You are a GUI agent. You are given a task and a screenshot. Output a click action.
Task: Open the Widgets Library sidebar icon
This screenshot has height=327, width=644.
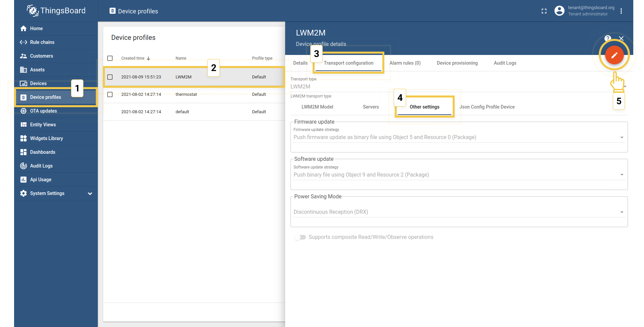(23, 138)
